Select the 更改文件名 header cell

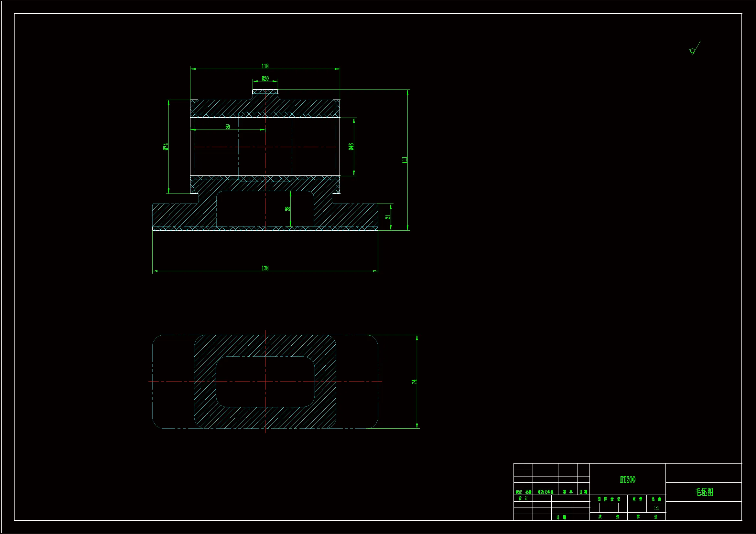tap(545, 492)
